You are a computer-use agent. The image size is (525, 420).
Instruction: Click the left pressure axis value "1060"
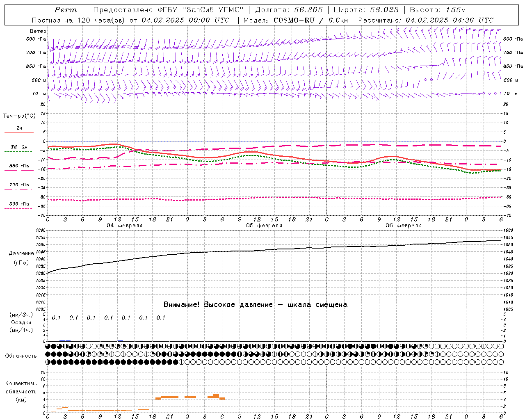41,231
